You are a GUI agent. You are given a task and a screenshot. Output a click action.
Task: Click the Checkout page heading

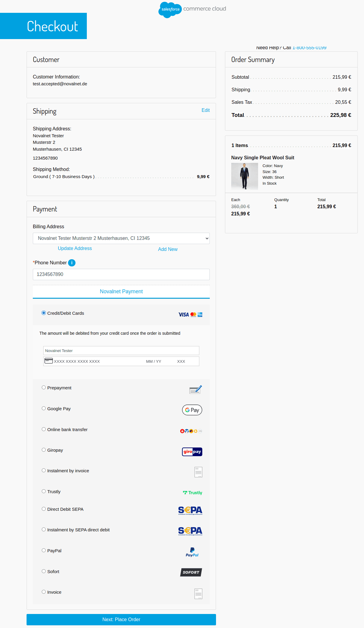click(x=53, y=26)
